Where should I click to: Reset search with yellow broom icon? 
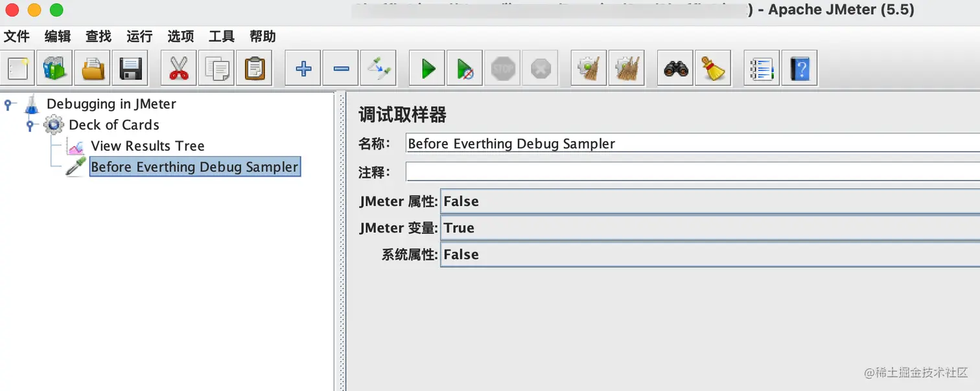tap(714, 68)
